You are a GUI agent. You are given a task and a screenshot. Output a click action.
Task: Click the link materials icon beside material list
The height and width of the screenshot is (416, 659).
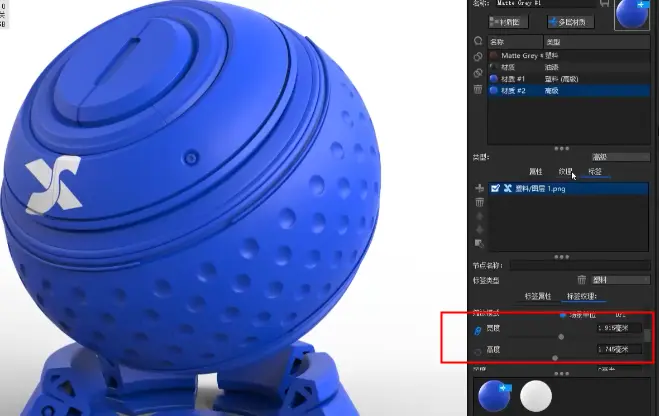[478, 57]
